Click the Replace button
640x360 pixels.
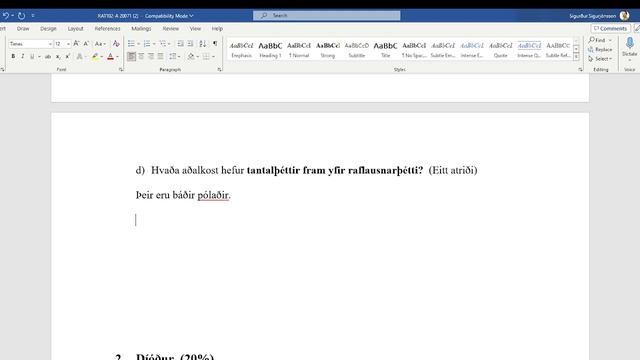[x=600, y=49]
